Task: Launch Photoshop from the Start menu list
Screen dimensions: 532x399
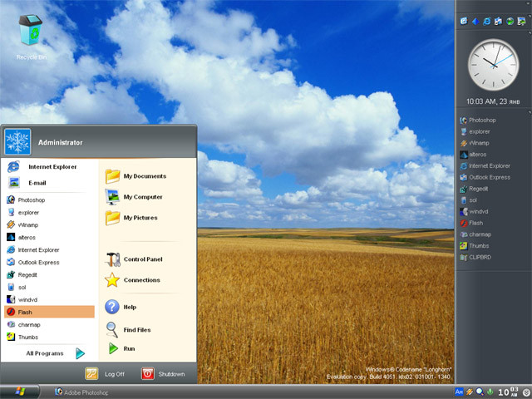Action: coord(26,199)
